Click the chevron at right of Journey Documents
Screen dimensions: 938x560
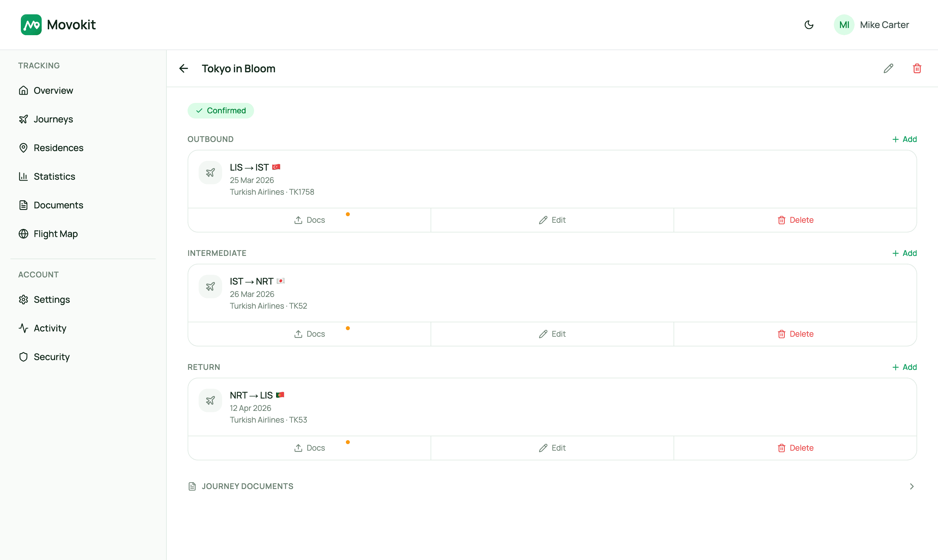coord(912,486)
